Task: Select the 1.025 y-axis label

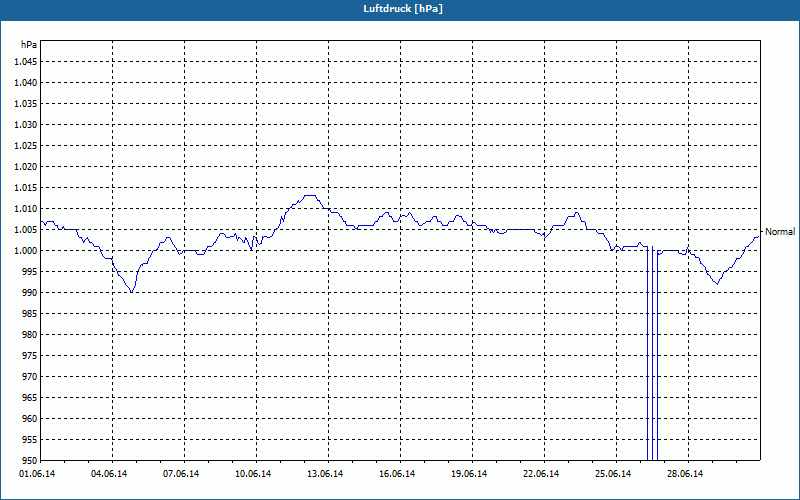Action: pyautogui.click(x=26, y=145)
